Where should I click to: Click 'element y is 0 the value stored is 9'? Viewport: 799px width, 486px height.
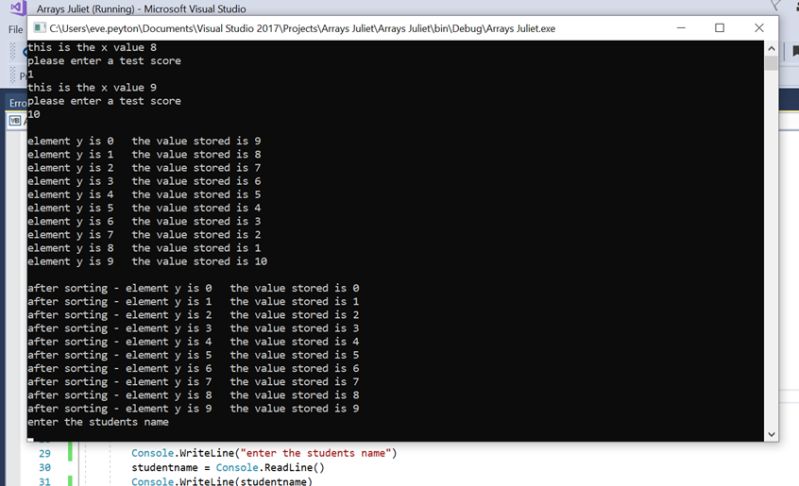point(144,141)
